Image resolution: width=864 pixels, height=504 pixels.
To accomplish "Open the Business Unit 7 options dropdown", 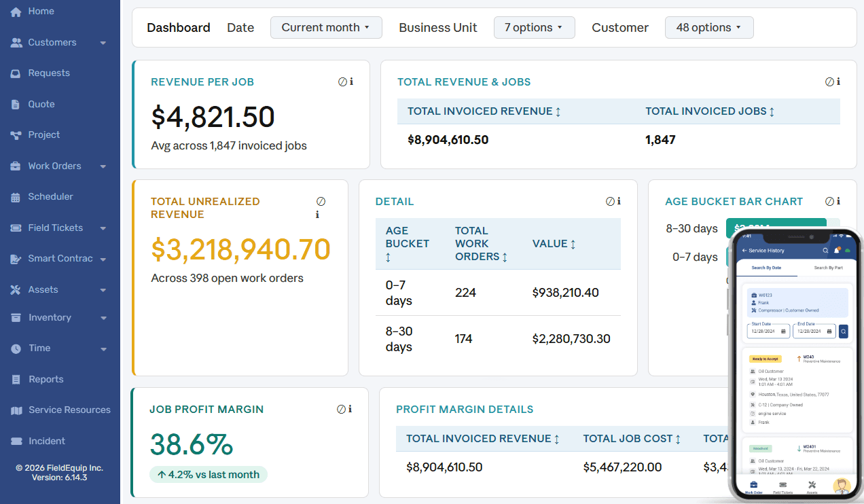I will (534, 28).
